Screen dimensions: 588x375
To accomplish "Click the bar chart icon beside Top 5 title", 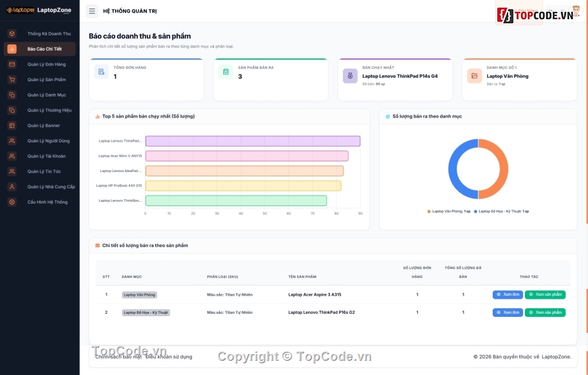I will (x=98, y=116).
